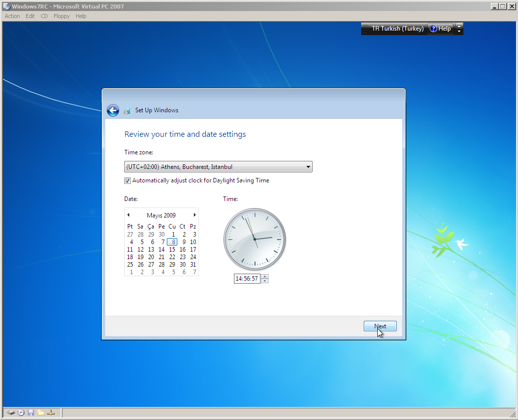Click the Virtual PC title bar icon
518x420 pixels.
(7, 7)
